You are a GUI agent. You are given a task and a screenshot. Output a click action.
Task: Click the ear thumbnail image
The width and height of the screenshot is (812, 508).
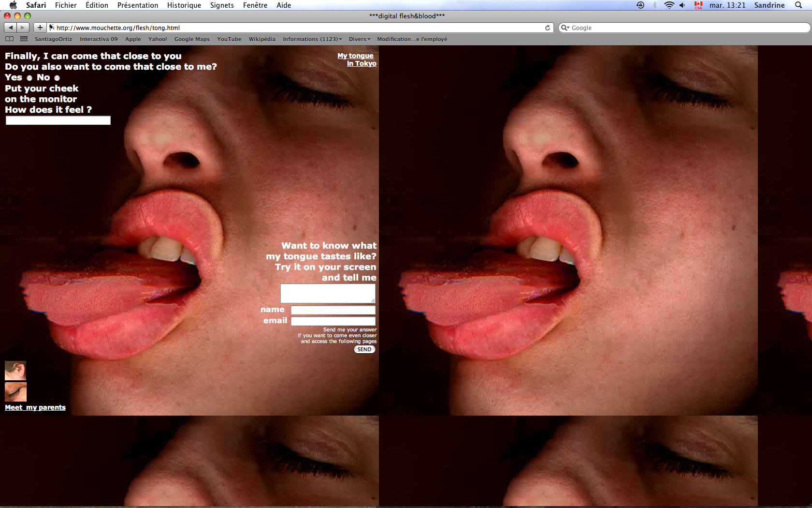point(15,371)
